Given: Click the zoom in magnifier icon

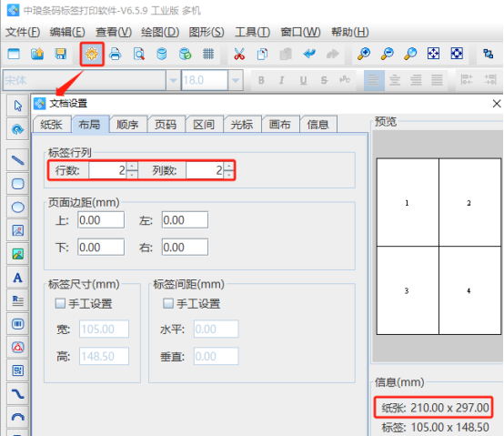Looking at the screenshot, I should click(364, 54).
